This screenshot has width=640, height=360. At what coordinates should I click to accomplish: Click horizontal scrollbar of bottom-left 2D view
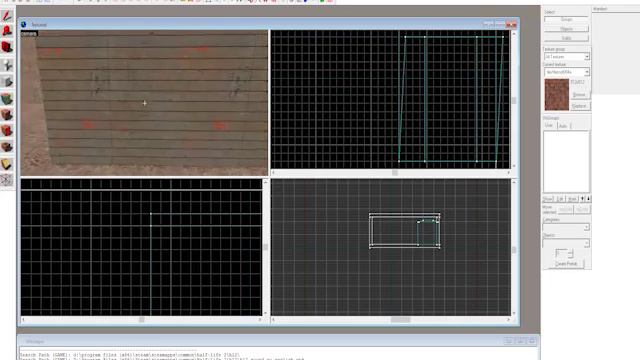141,320
